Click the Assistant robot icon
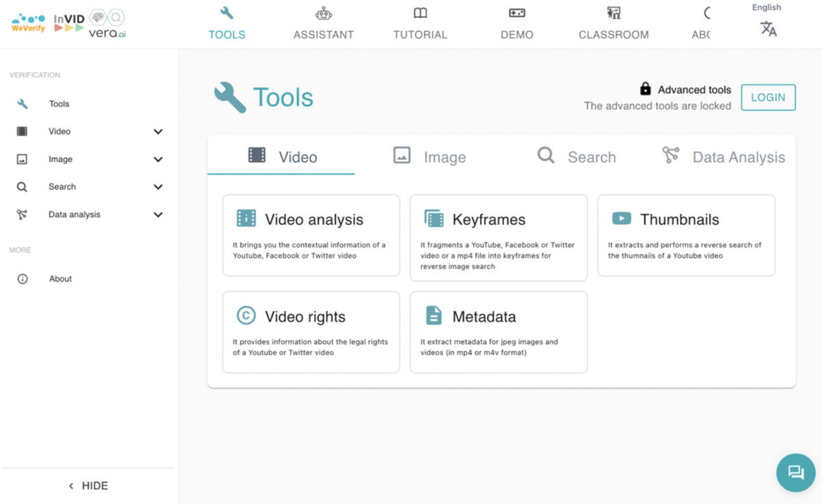 coord(323,13)
